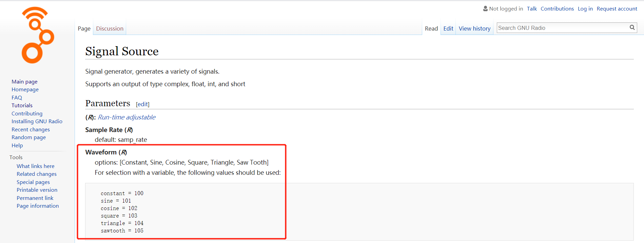Click the Parameters section heading
This screenshot has height=243, width=644.
(x=108, y=103)
